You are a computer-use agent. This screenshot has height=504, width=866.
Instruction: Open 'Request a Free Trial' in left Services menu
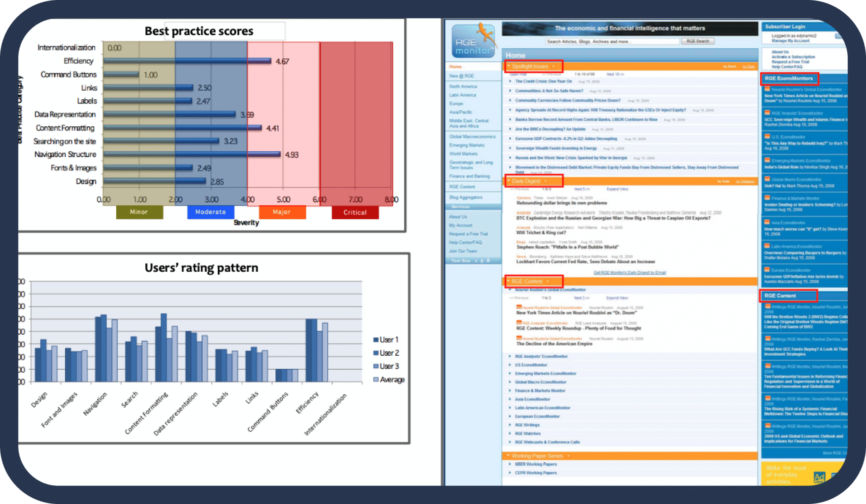468,234
